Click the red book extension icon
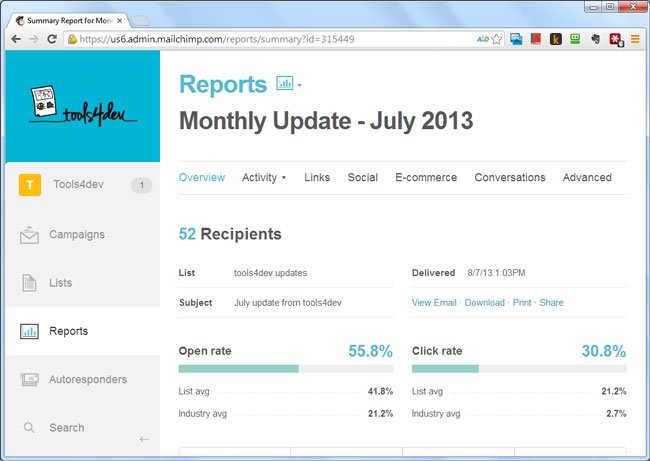The width and height of the screenshot is (650, 461). (x=536, y=39)
